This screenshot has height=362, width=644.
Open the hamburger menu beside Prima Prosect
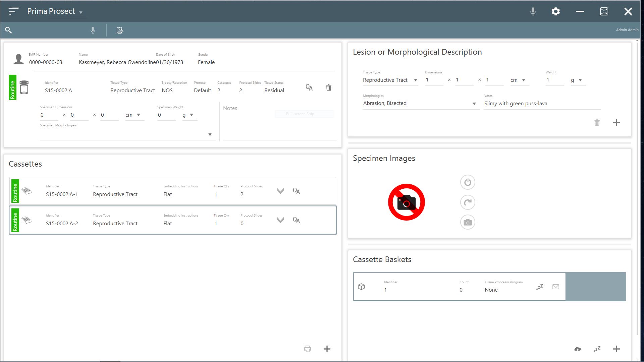13,11
